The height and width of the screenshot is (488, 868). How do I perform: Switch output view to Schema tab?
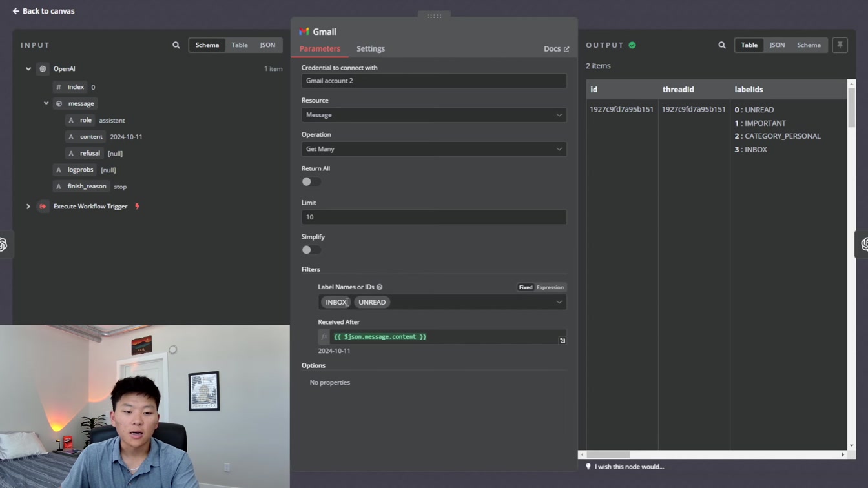pos(809,45)
